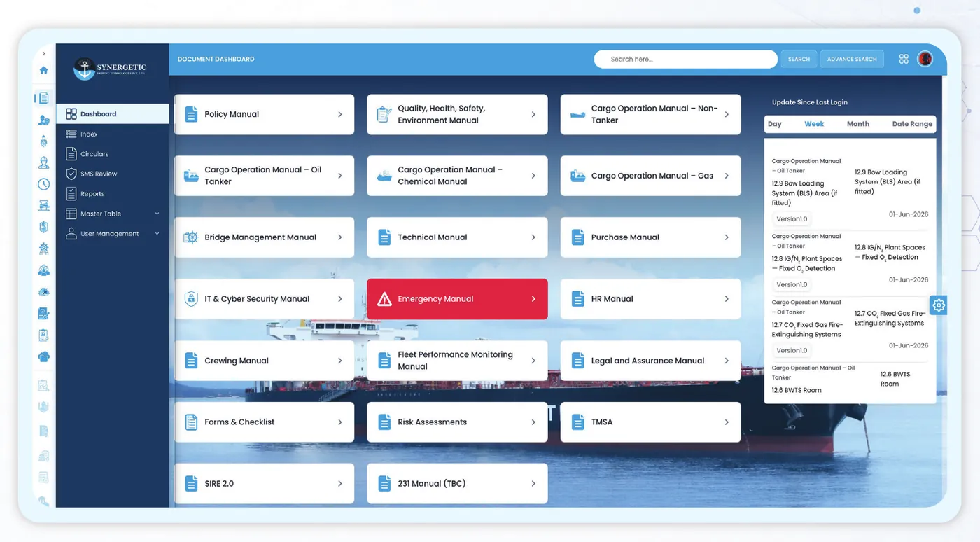Click the 12.6 BWTS Room update entry
The width and height of the screenshot is (980, 542).
850,379
